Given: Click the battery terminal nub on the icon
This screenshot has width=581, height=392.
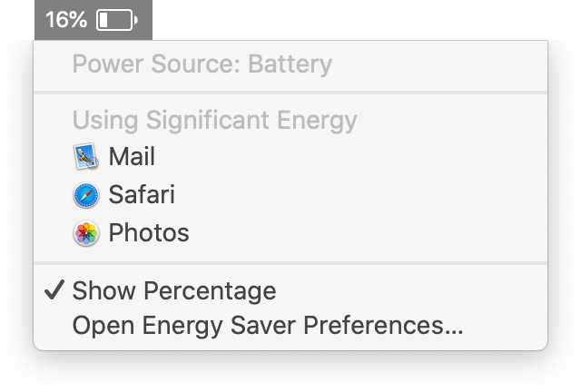Looking at the screenshot, I should 136,20.
